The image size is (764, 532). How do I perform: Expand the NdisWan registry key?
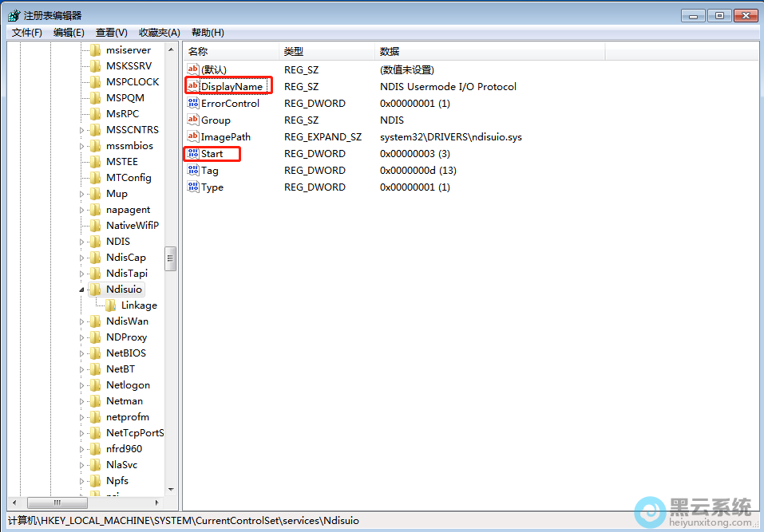[x=81, y=321]
